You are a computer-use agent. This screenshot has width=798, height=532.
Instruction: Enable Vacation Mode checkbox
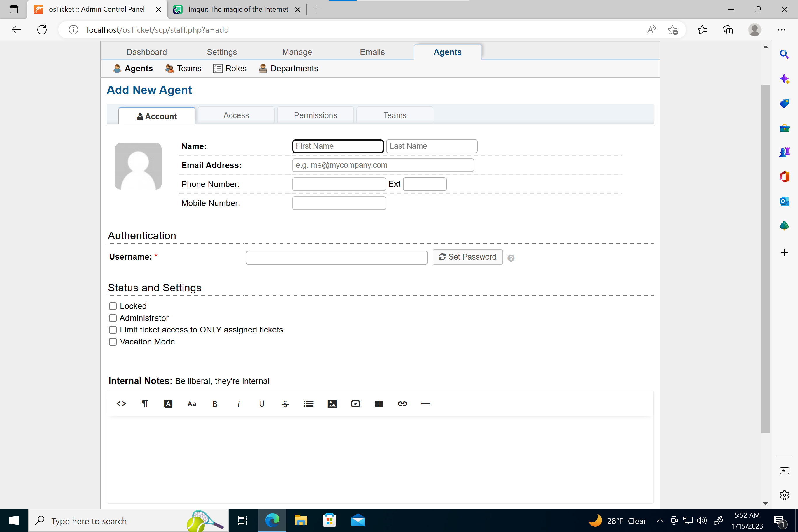[x=113, y=342]
